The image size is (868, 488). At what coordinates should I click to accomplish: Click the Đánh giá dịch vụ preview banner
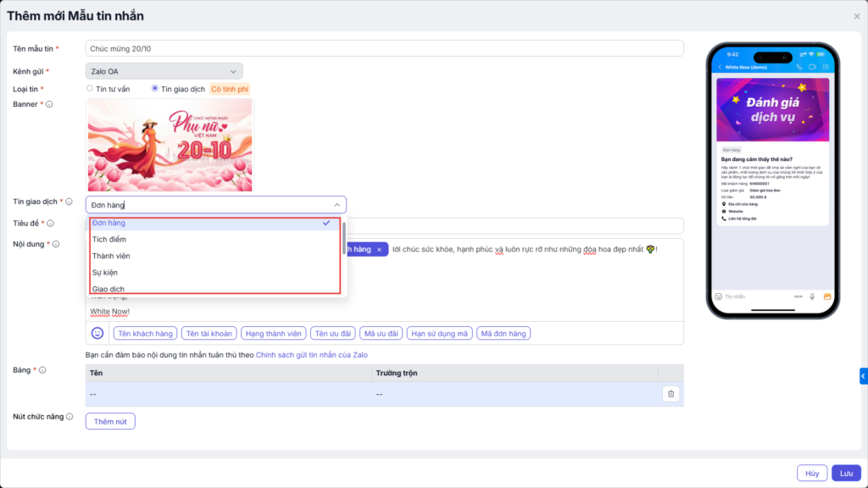tap(773, 109)
